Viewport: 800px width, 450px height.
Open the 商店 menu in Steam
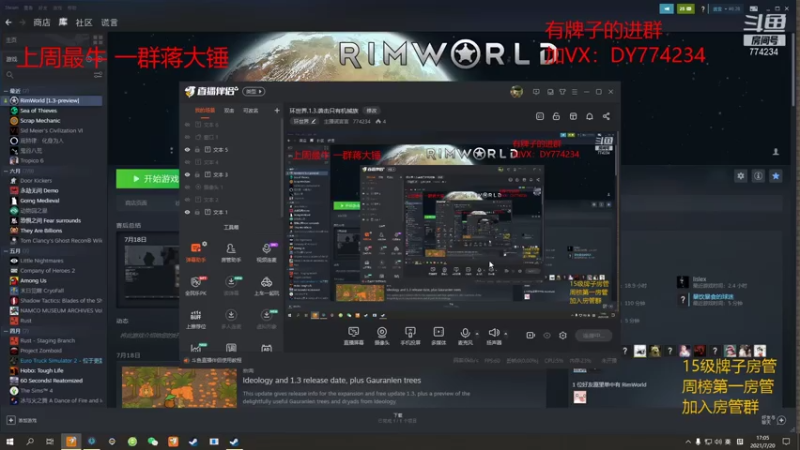[42, 22]
